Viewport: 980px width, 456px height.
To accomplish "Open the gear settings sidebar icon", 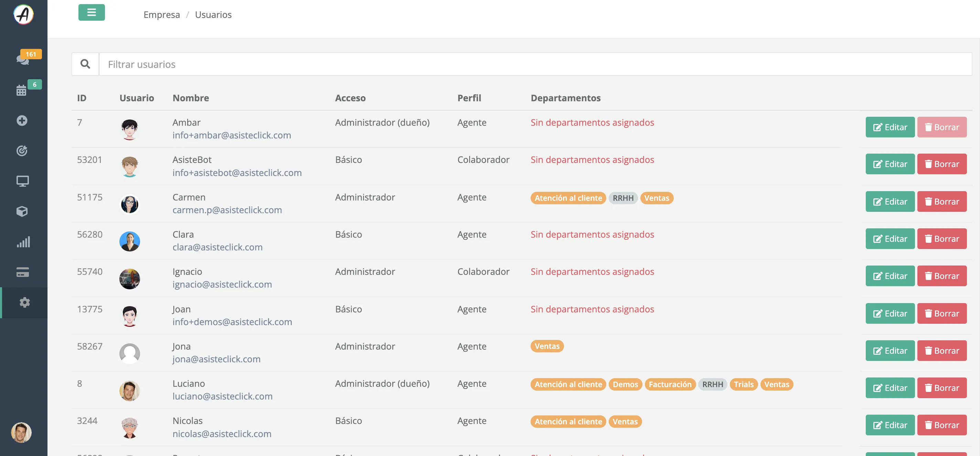I will [25, 303].
